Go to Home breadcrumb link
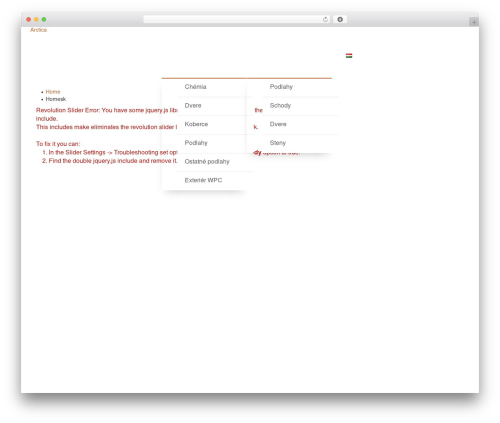This screenshot has width=500, height=423. click(53, 92)
